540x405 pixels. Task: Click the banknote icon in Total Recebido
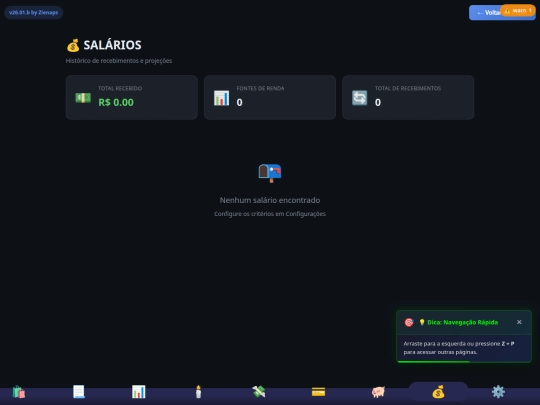pyautogui.click(x=83, y=98)
